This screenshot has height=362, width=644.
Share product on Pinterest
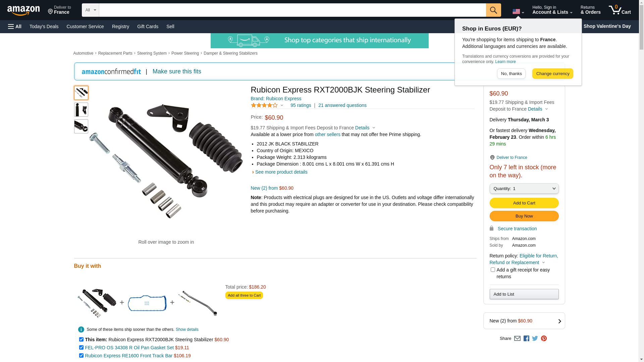[x=544, y=339]
